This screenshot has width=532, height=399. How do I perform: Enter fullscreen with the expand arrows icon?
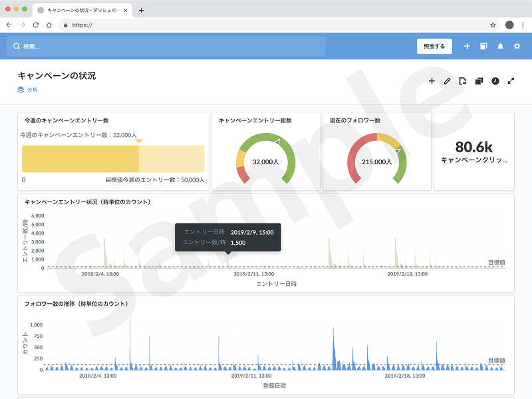(511, 81)
